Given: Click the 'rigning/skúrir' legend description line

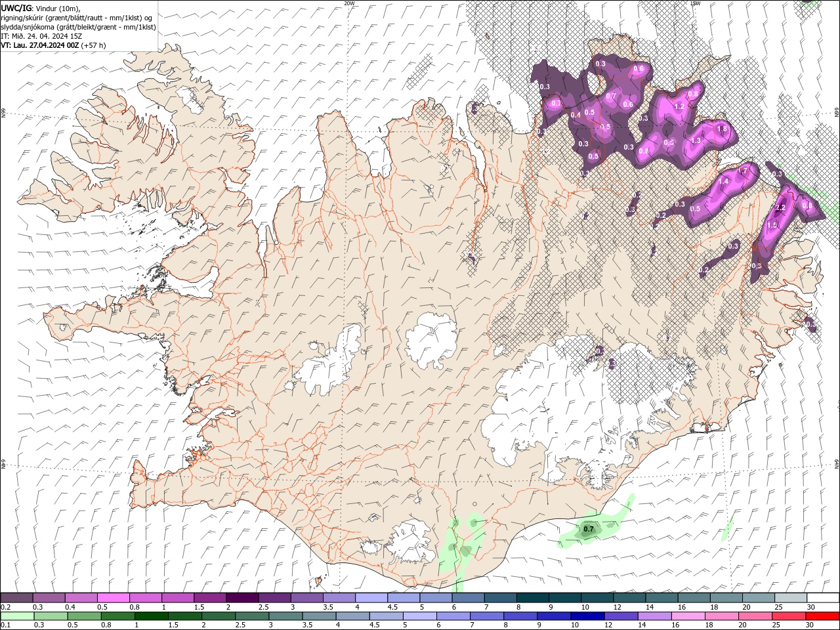Looking at the screenshot, I should [x=77, y=18].
